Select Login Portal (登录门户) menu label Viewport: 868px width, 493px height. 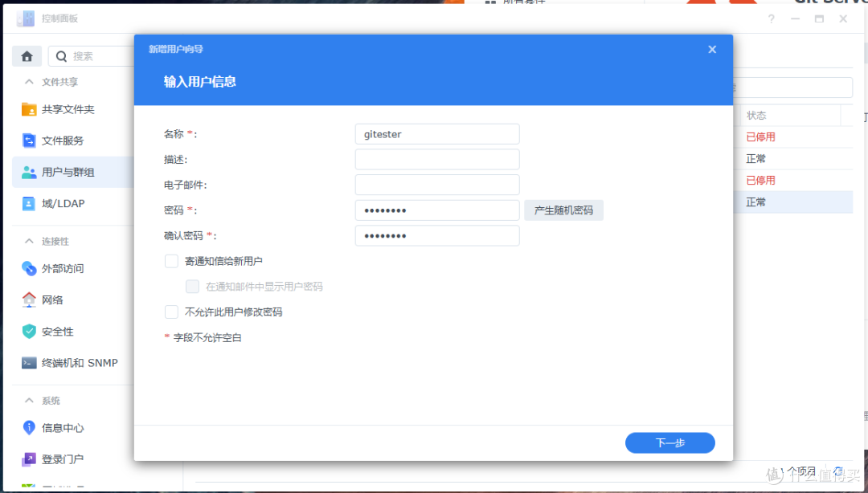point(63,460)
